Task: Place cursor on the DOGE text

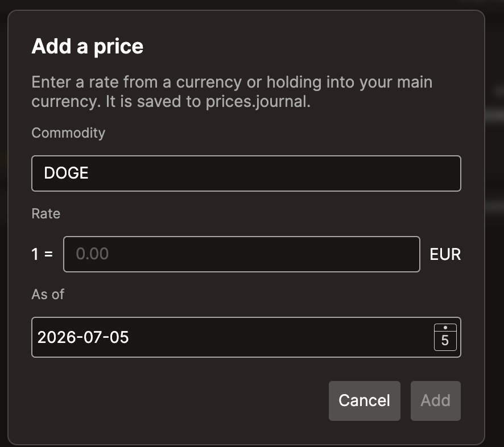Action: 66,173
